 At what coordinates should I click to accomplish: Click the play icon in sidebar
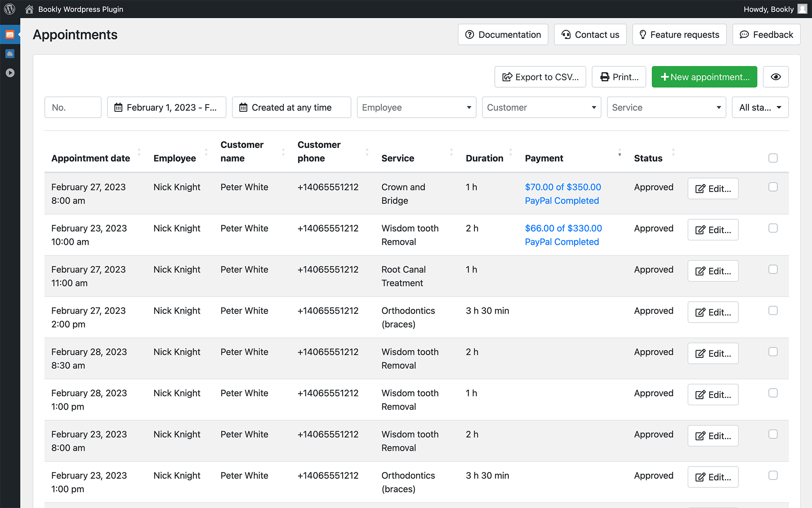[10, 73]
